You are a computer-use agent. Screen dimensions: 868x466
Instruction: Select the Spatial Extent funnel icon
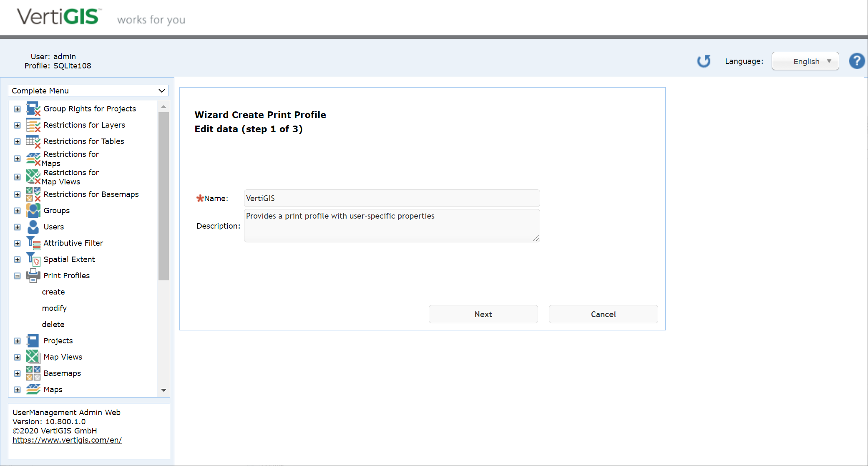tap(33, 259)
